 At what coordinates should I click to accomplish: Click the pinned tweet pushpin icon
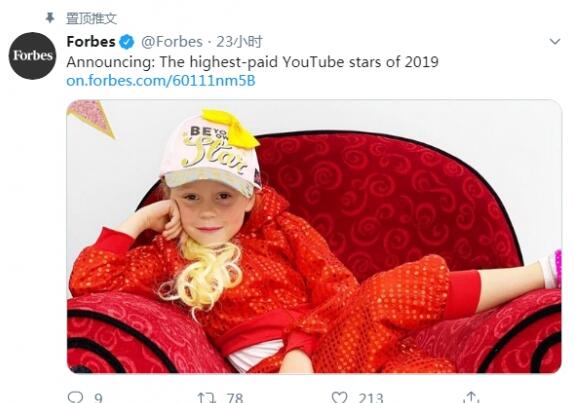click(x=50, y=18)
